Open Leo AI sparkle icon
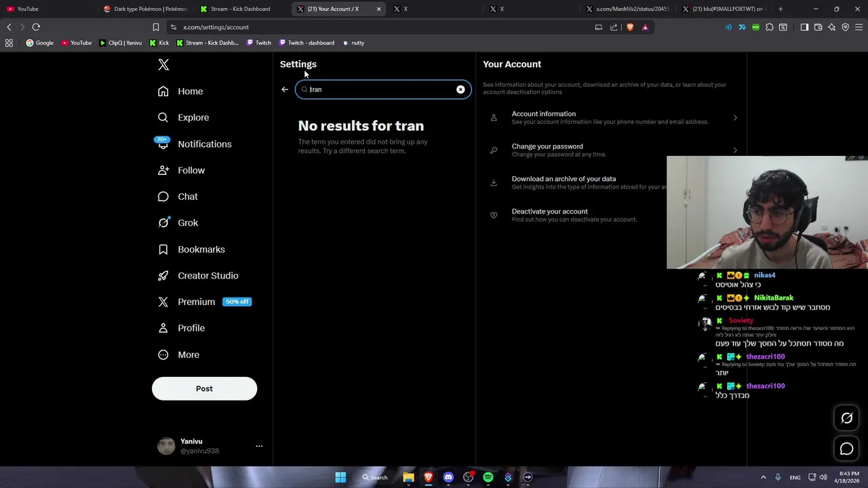 pyautogui.click(x=831, y=27)
